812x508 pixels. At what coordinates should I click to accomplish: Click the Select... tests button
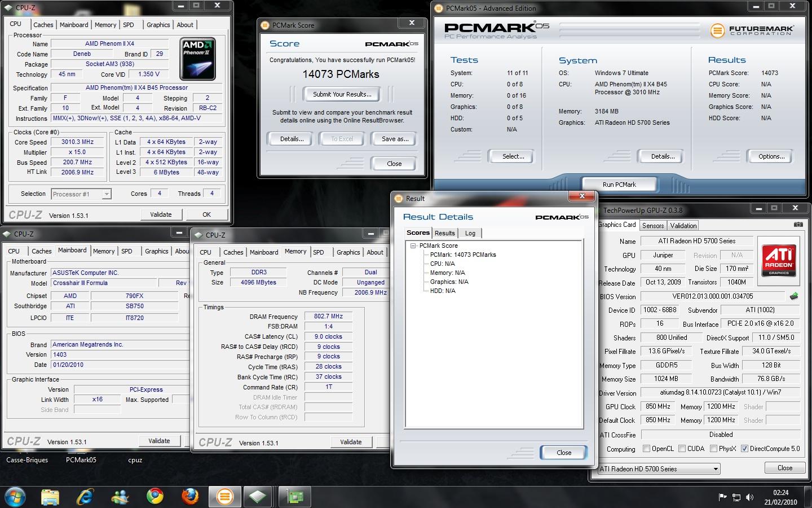pos(513,156)
